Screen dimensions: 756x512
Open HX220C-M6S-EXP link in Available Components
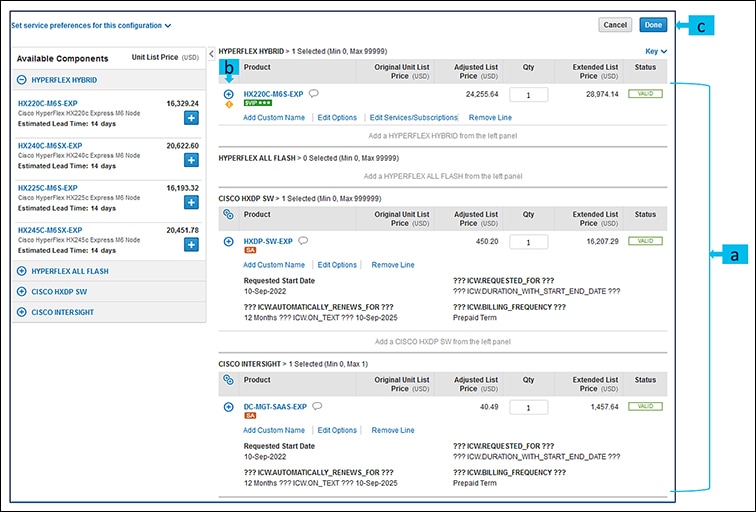(x=48, y=103)
